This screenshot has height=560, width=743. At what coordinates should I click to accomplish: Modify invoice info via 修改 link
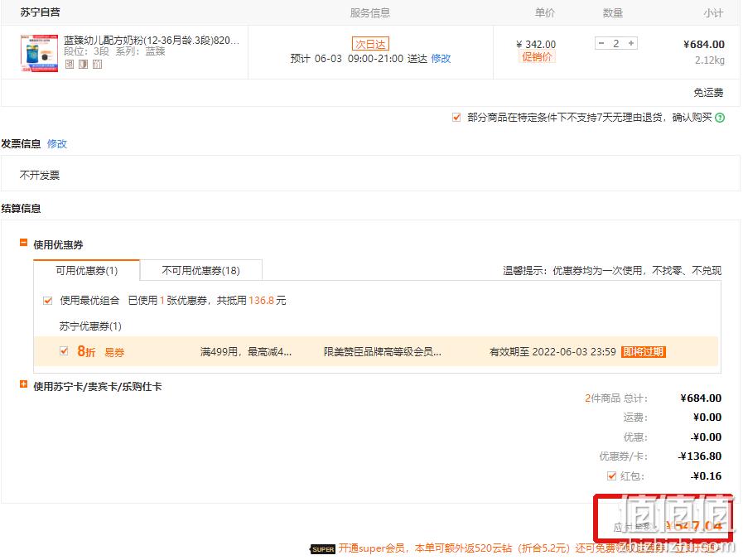point(57,143)
